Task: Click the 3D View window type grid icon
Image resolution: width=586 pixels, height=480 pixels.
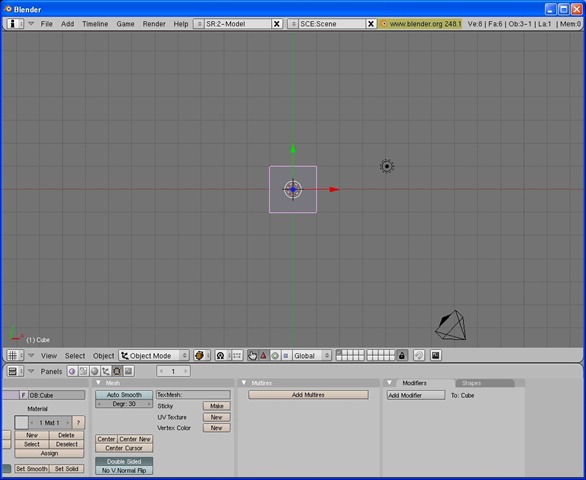Action: pyautogui.click(x=14, y=355)
